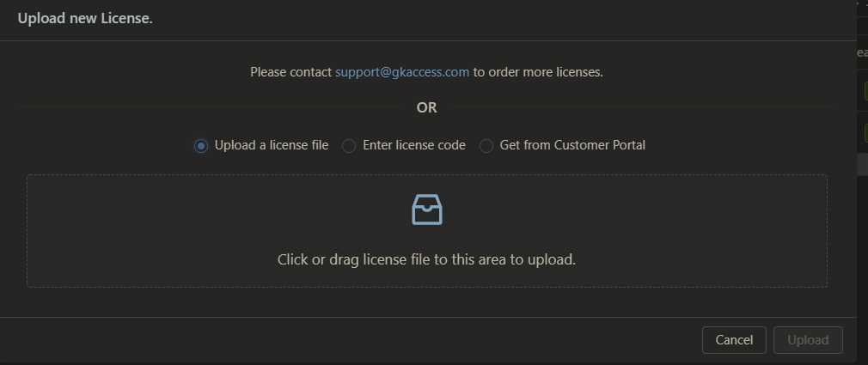Click the 'Upload new License.' dialog title

(x=85, y=17)
